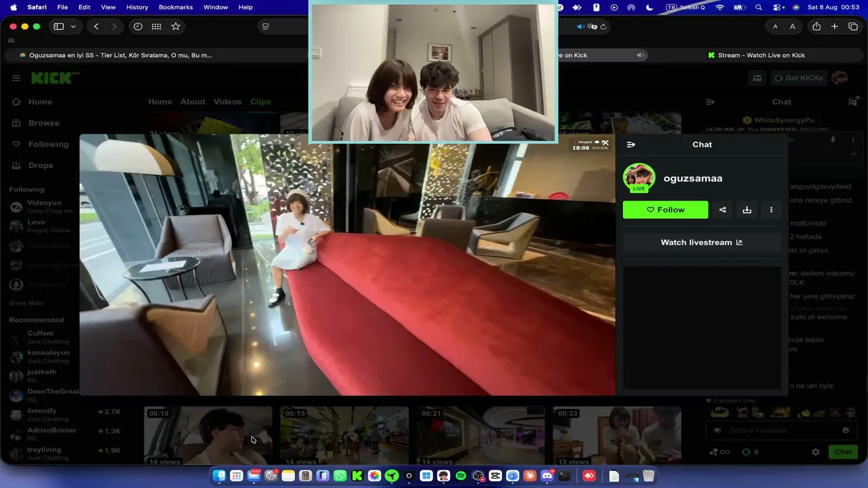868x488 pixels.
Task: Open Safari History clock icon
Action: (x=138, y=26)
